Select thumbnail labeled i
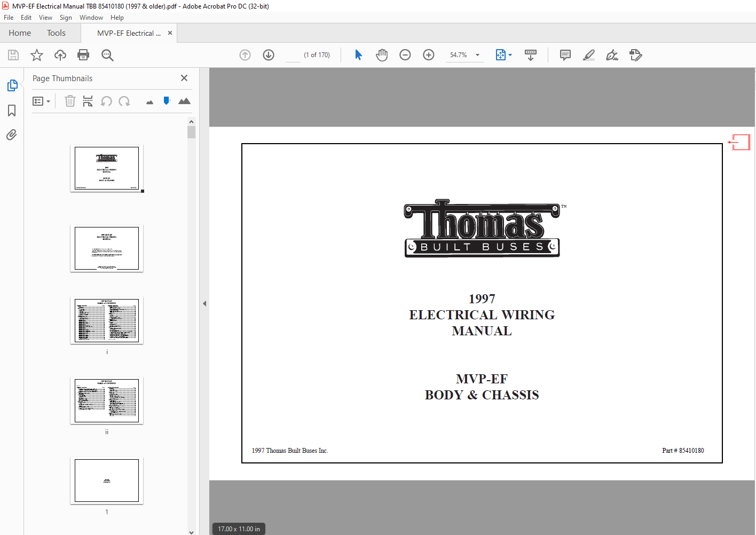 point(107,320)
